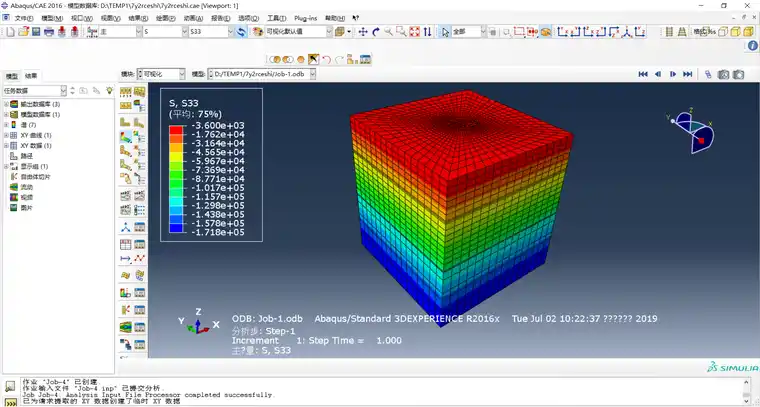The height and width of the screenshot is (407, 760).
Task: Click the Undo arrow in display group toolbar
Action: click(326, 60)
